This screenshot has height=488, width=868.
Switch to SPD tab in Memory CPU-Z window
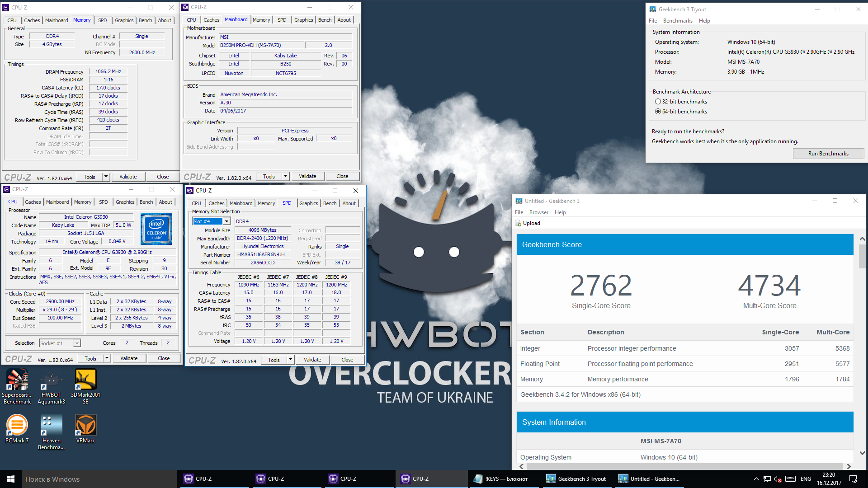click(103, 20)
